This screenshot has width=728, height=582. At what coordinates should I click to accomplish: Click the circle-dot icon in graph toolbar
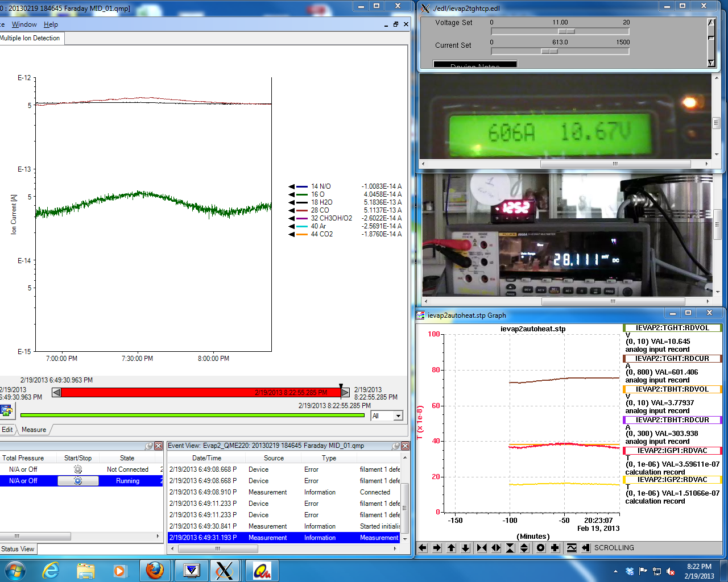[540, 548]
